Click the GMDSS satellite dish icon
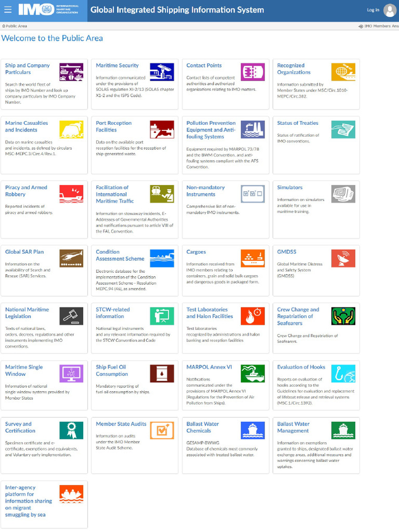 click(343, 259)
